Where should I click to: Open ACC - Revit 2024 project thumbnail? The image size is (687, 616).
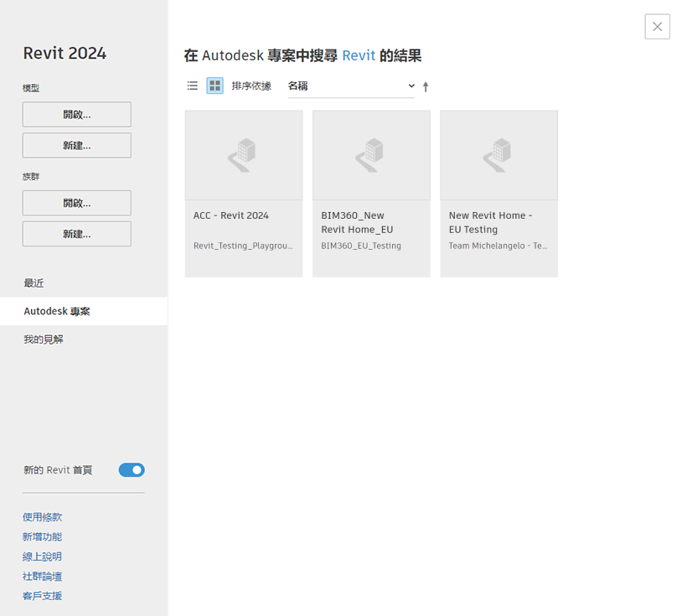[244, 155]
